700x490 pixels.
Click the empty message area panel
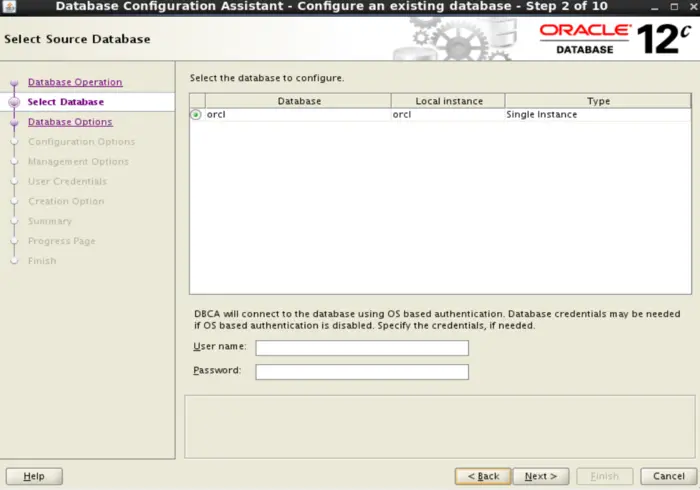pos(440,426)
